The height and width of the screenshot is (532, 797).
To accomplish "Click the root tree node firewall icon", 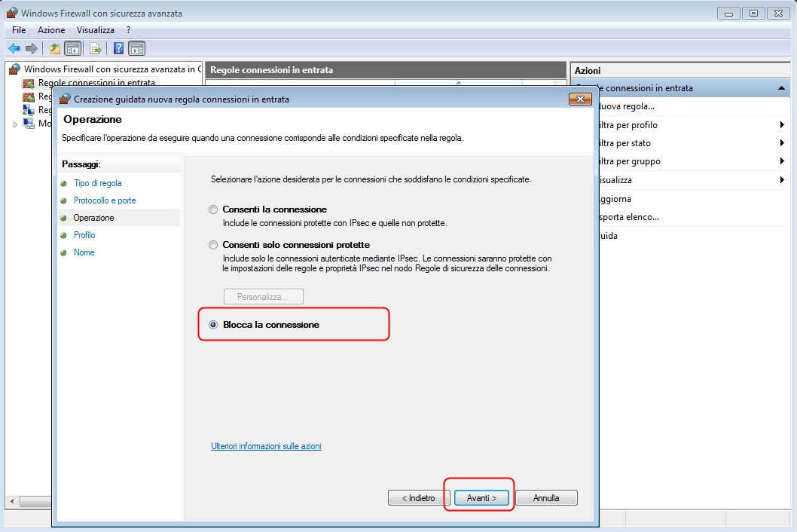I will pos(15,69).
